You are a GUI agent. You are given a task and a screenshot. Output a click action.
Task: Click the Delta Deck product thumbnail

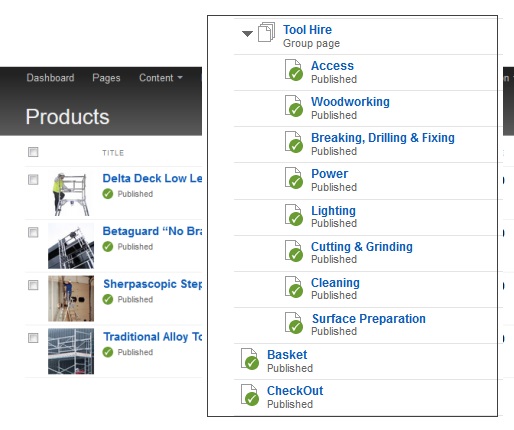click(71, 193)
